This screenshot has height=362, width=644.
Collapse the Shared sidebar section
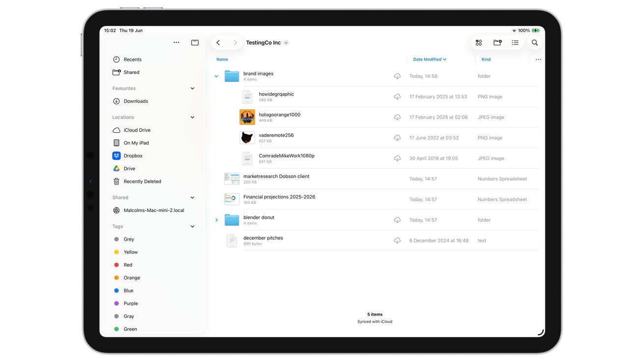click(x=192, y=198)
